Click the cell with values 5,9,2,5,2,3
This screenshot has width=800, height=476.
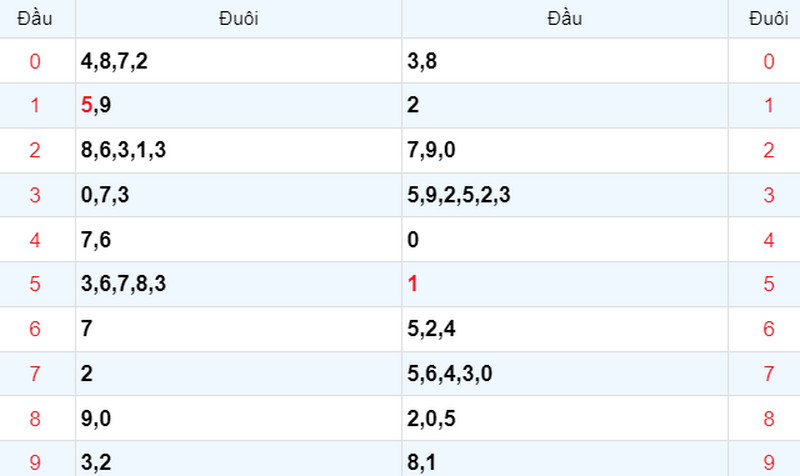565,195
